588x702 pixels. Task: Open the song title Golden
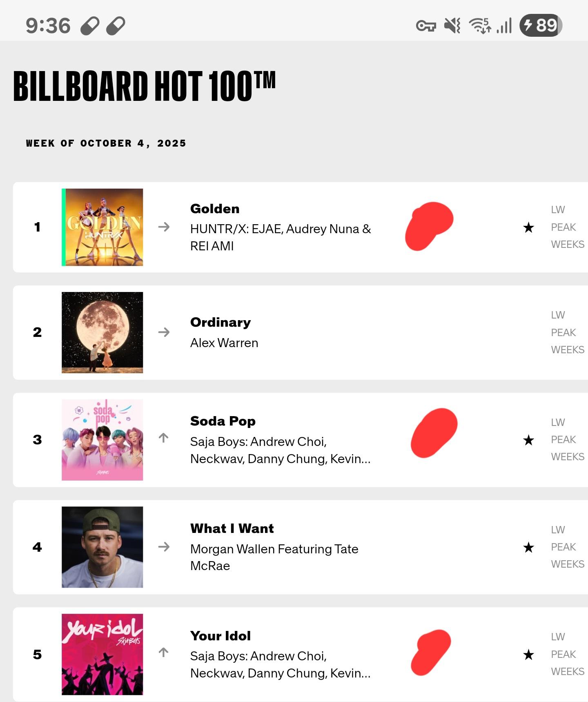pos(215,209)
